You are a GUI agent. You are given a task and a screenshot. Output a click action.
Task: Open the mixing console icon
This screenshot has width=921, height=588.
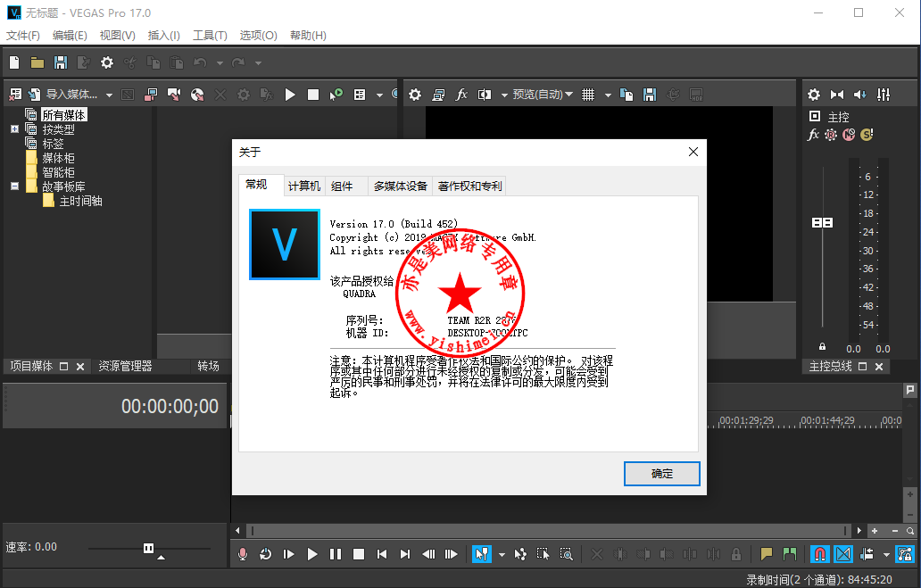(x=884, y=95)
